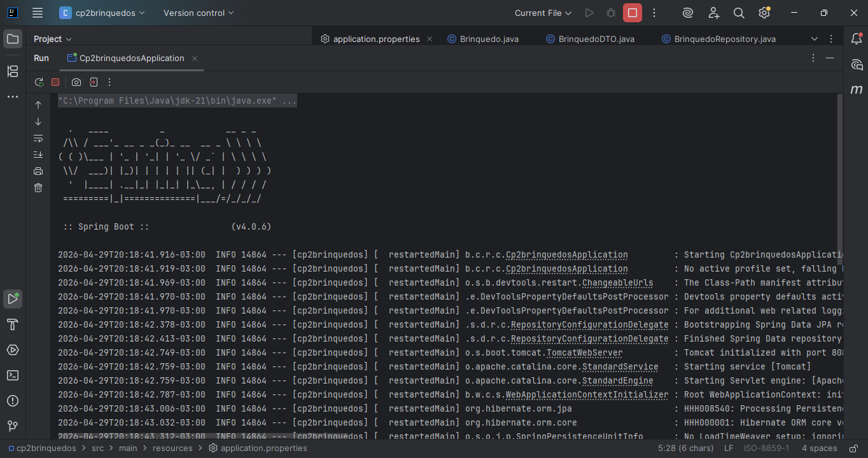Open Code With Me add-user icon

713,13
